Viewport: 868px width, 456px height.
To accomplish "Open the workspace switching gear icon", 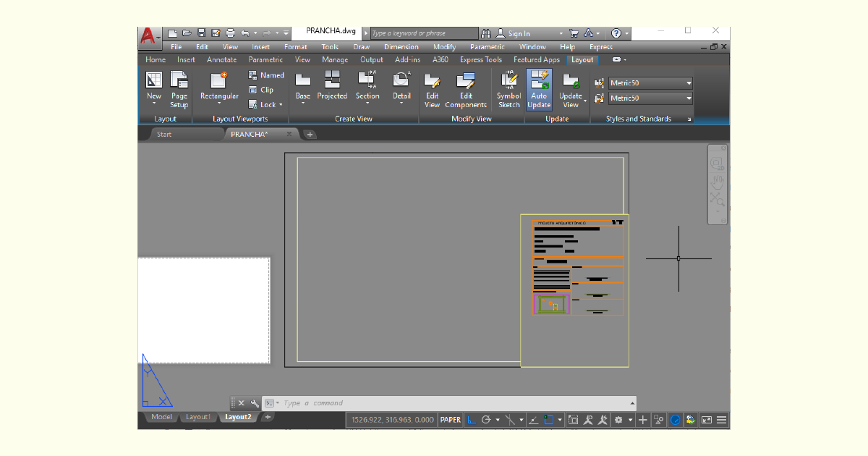I will point(618,420).
